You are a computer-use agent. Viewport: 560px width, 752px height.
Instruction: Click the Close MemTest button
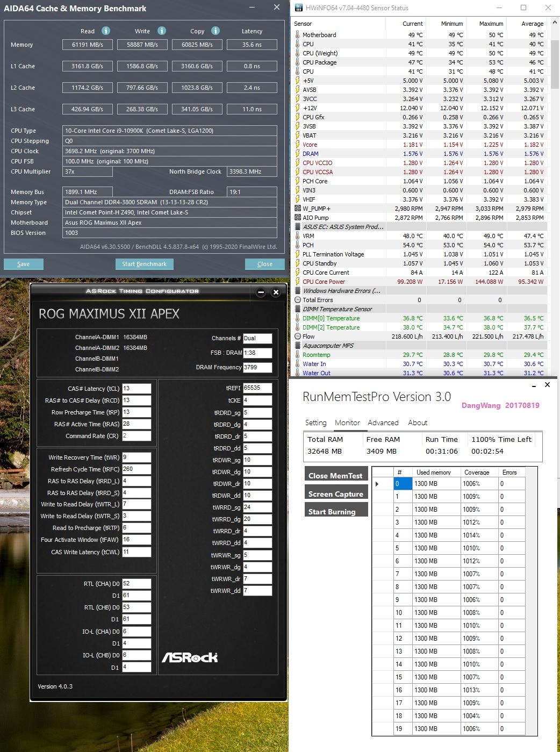[x=336, y=475]
